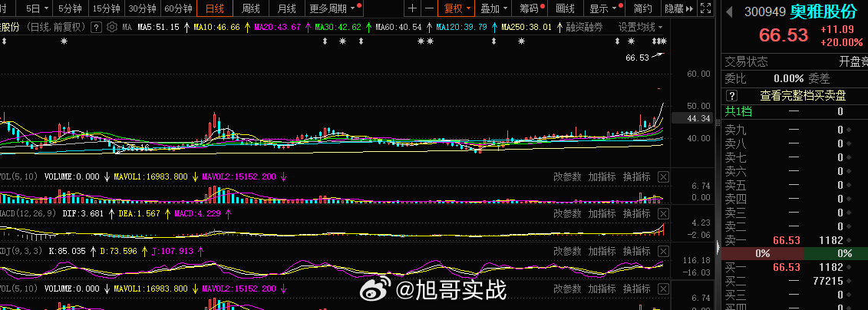Click 共1档 depth label
This screenshot has height=310, width=868.
[738, 112]
